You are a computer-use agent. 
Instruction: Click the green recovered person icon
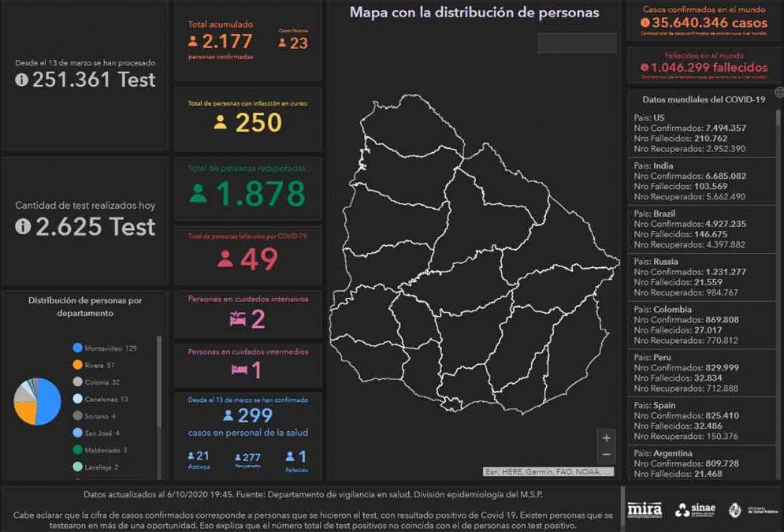[199, 193]
